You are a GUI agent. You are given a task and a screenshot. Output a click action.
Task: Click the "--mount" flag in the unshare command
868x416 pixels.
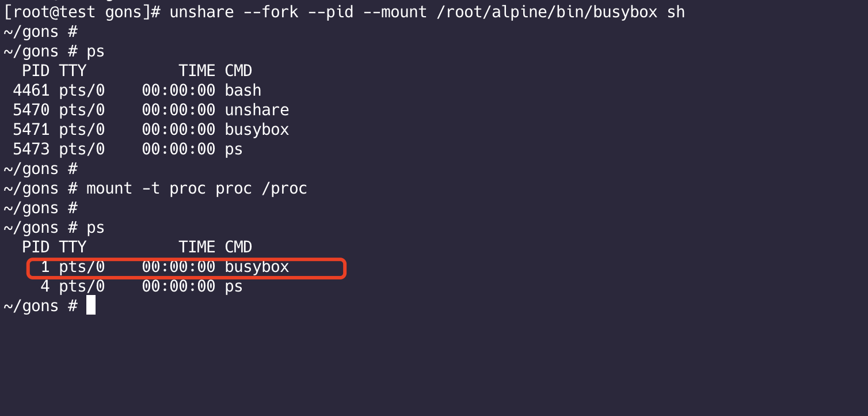(395, 12)
